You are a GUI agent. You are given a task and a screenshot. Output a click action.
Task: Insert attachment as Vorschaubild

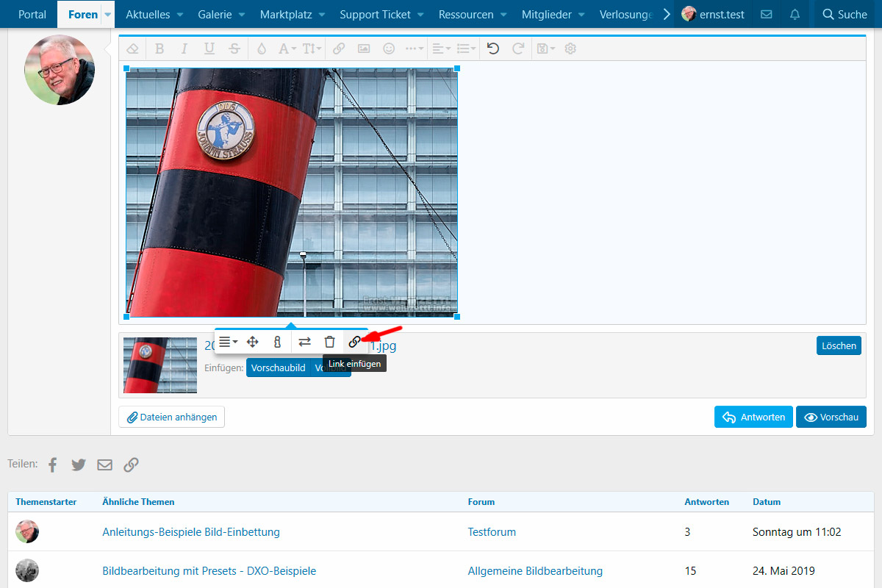[x=278, y=368]
